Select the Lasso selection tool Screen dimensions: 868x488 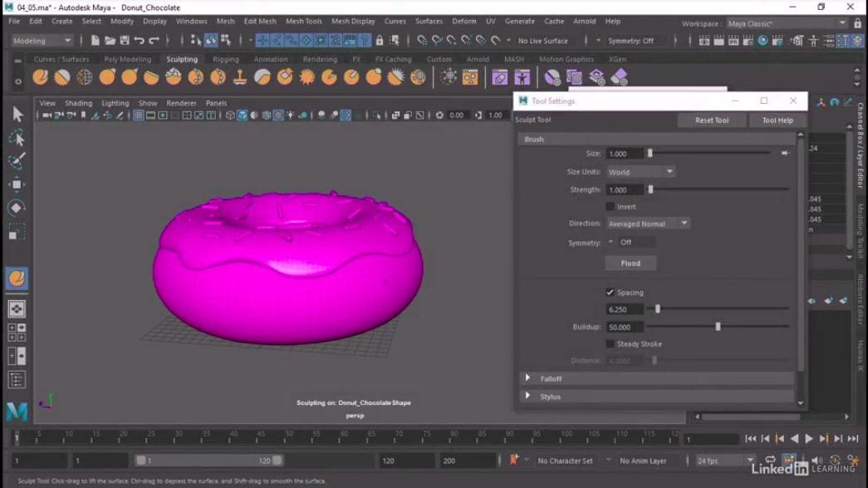[17, 137]
